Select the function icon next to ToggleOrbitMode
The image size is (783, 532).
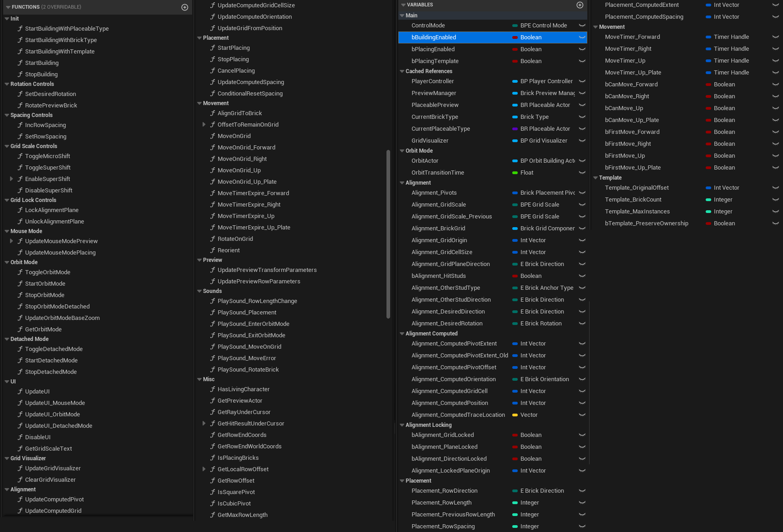coord(20,272)
